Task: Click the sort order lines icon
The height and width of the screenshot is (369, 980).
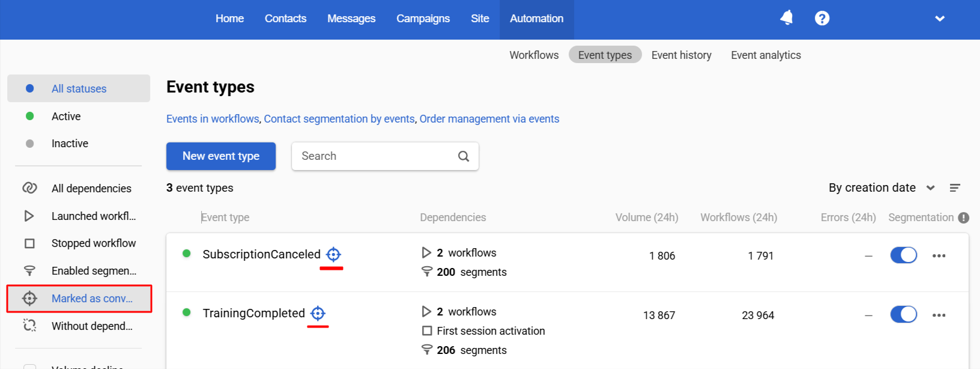Action: coord(955,188)
